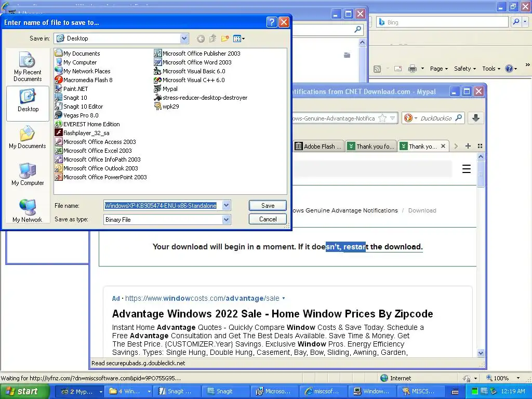Click the Cancel button in save dialog

(x=268, y=219)
